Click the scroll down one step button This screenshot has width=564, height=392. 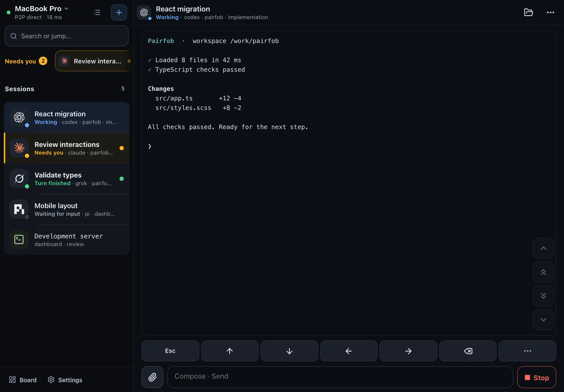[543, 320]
